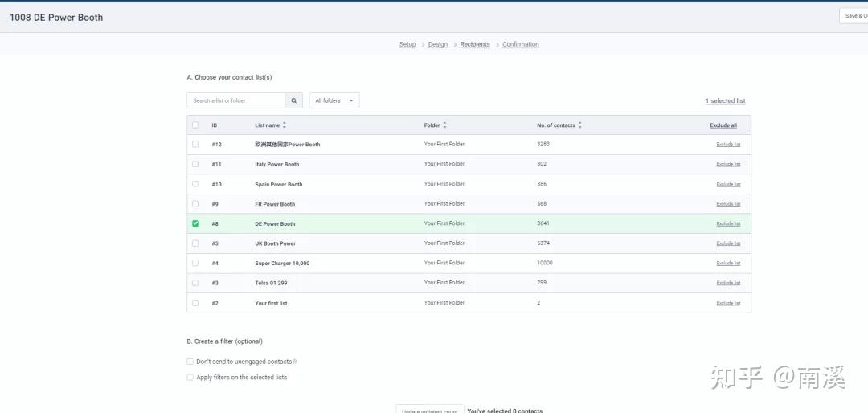Click the 'Italy Power Booth' list name
This screenshot has width=868, height=413.
click(277, 165)
